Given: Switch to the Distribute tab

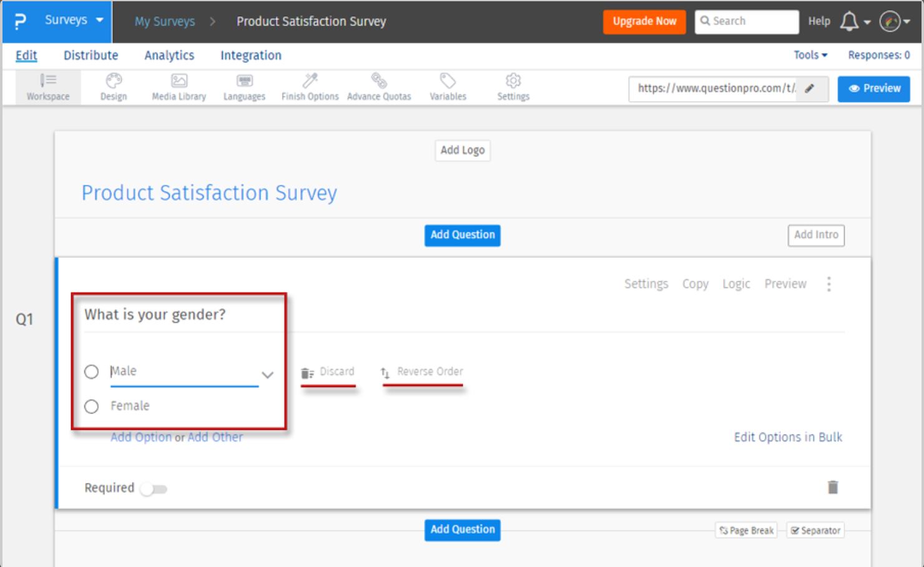Looking at the screenshot, I should 91,55.
